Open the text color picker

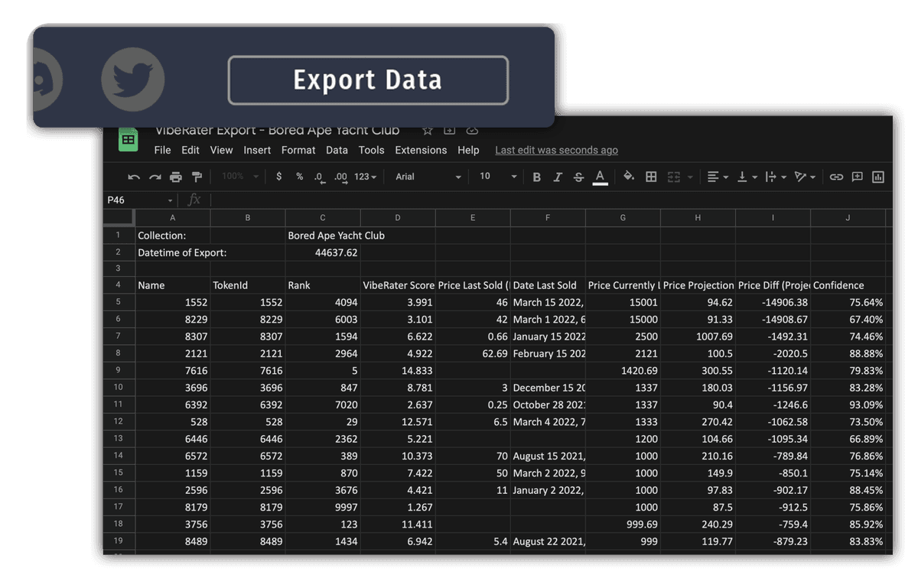pyautogui.click(x=601, y=177)
